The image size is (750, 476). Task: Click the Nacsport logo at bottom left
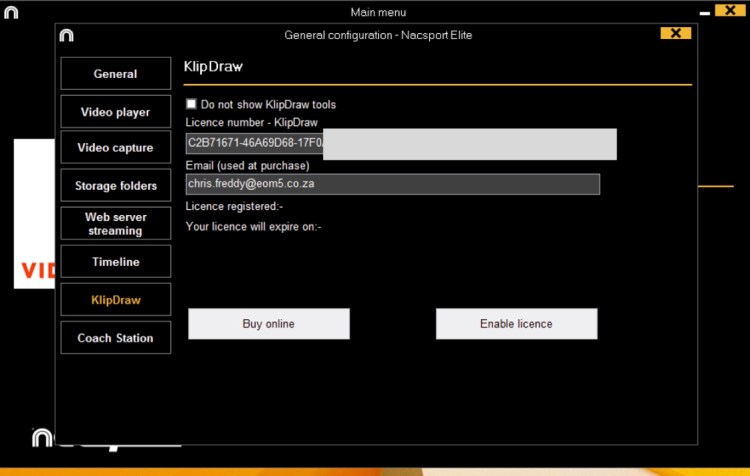[42, 438]
